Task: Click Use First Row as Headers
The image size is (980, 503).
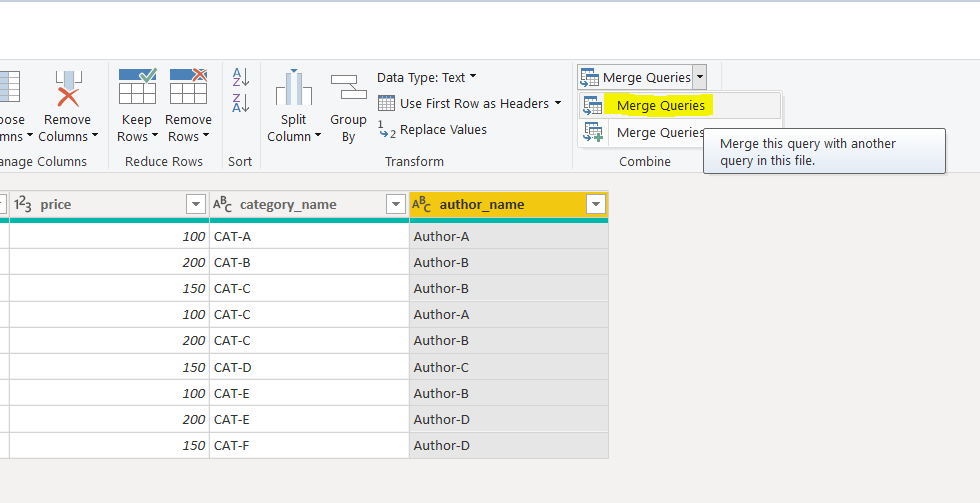Action: 470,103
